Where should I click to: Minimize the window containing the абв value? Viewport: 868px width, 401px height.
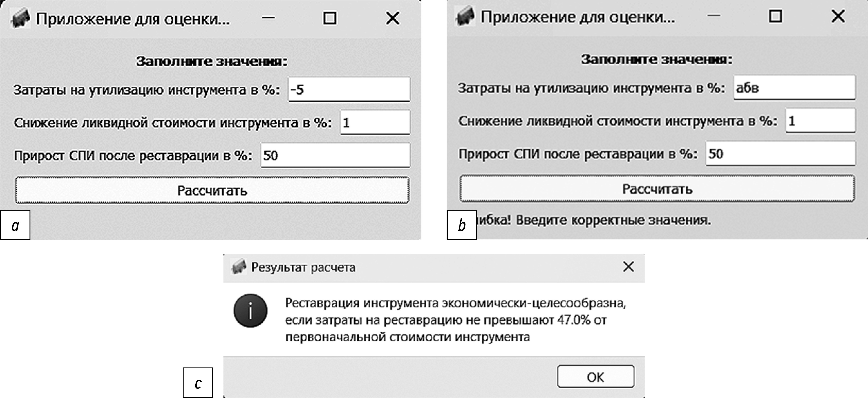click(x=714, y=16)
